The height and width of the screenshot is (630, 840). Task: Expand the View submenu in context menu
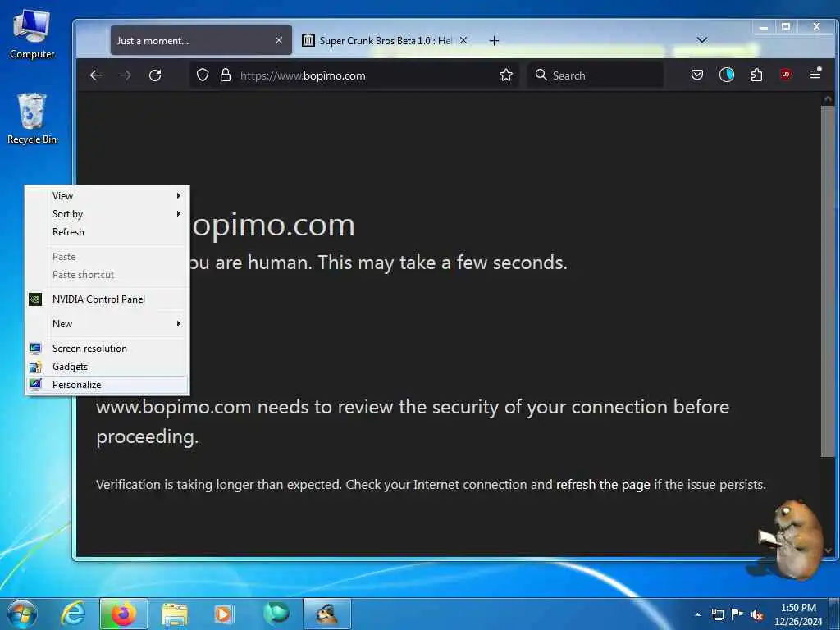[x=107, y=196]
